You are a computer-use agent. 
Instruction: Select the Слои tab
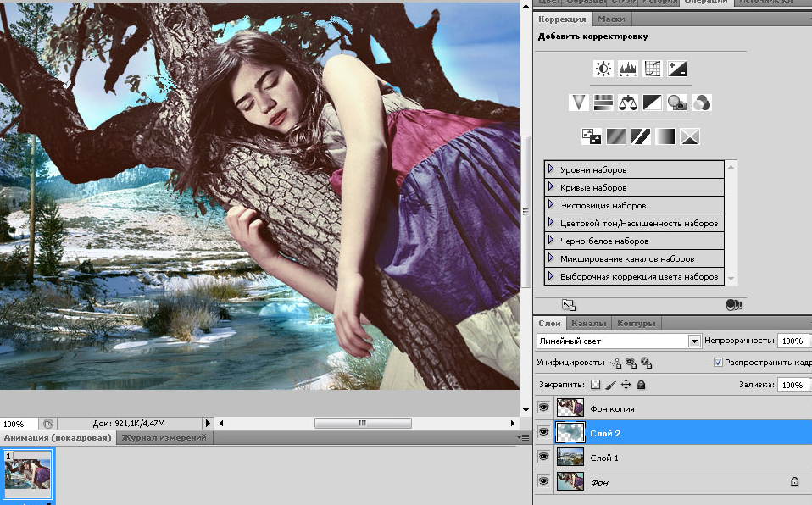[x=549, y=323]
